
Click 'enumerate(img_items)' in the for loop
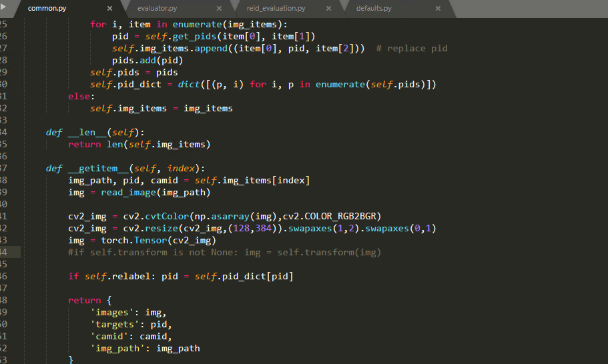[227, 25]
